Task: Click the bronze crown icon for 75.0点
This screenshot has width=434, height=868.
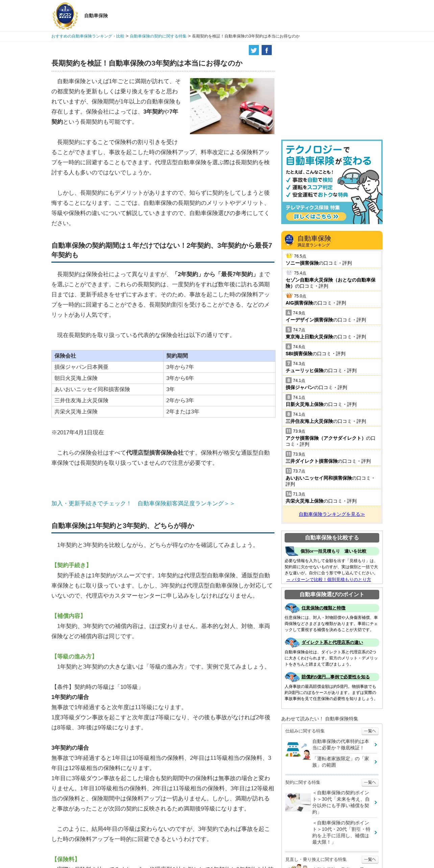Action: tap(289, 296)
